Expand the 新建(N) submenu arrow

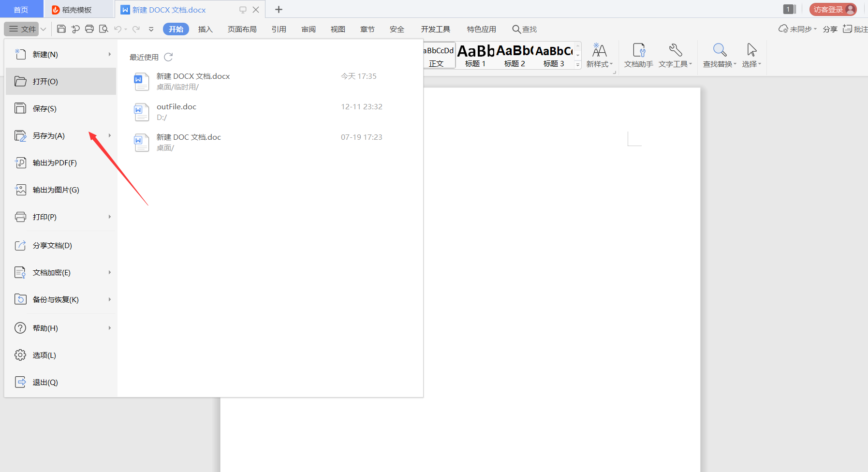click(110, 54)
